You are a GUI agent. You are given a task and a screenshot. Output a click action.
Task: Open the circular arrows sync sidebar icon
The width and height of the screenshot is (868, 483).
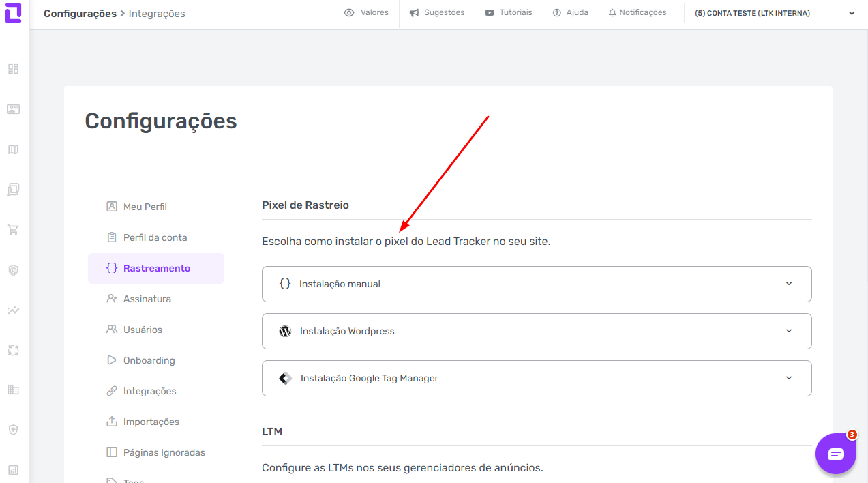[x=13, y=350]
